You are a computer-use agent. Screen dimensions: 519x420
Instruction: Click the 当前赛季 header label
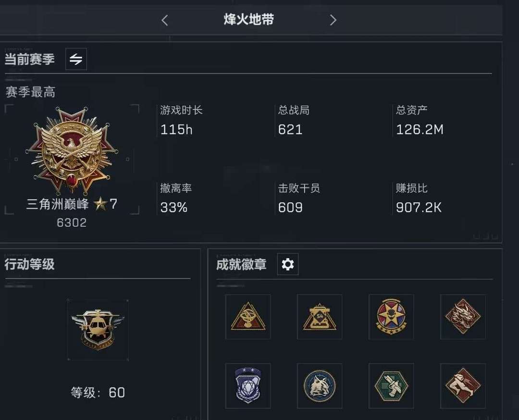point(29,59)
